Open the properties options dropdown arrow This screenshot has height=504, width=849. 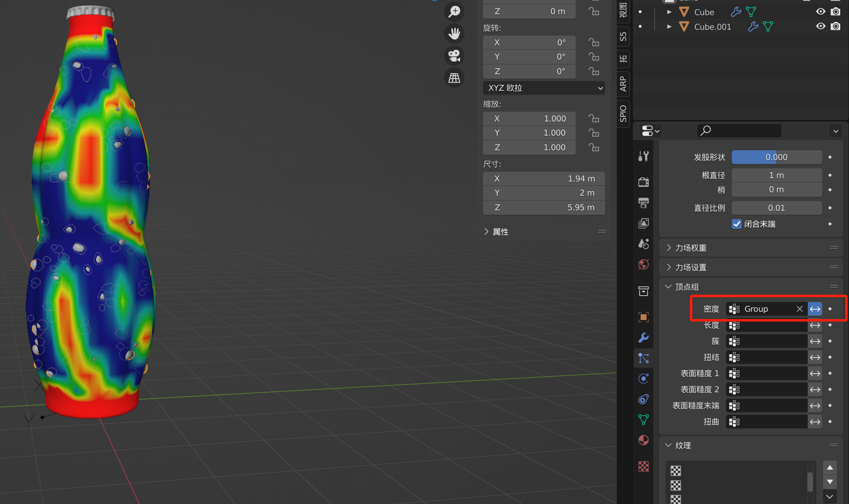pos(836,131)
